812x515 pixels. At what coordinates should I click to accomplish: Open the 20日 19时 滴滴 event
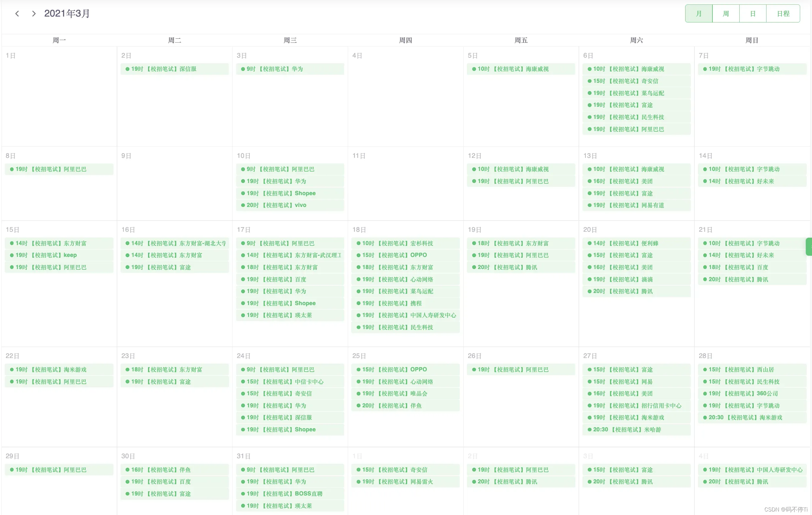tap(636, 279)
